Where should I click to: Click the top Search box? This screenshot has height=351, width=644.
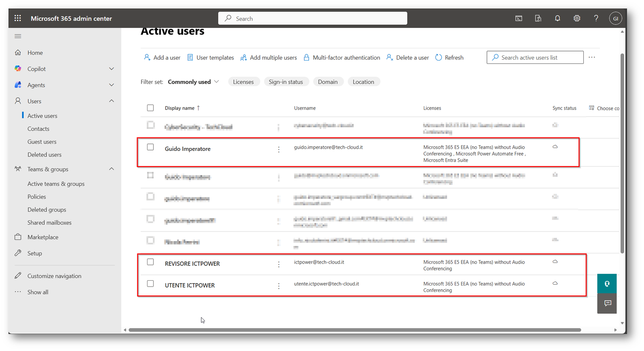click(313, 18)
